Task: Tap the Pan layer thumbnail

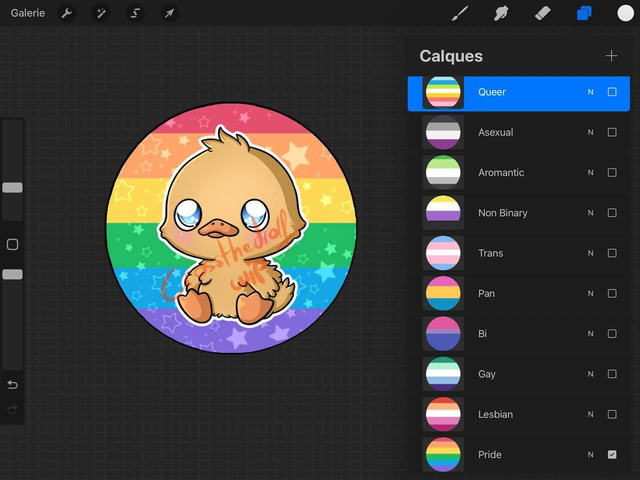Action: pos(443,293)
